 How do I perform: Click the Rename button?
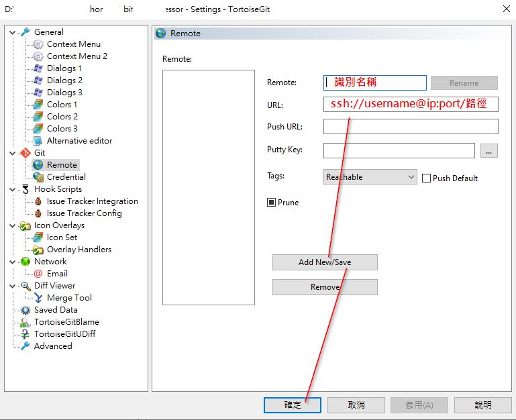[464, 83]
